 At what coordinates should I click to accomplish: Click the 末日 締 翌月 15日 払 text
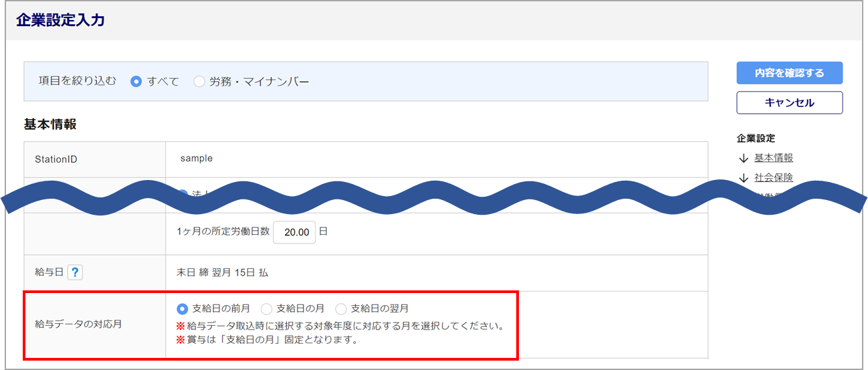pos(221,273)
